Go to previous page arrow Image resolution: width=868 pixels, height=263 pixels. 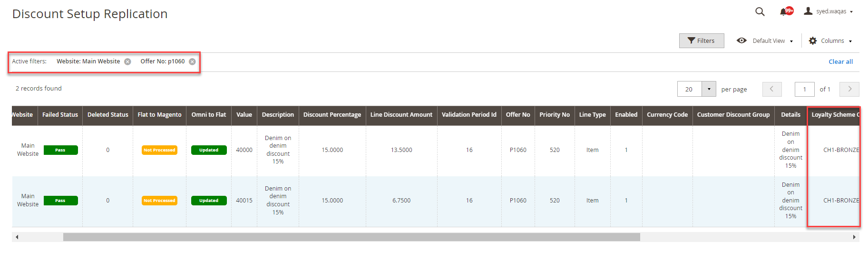click(x=771, y=89)
